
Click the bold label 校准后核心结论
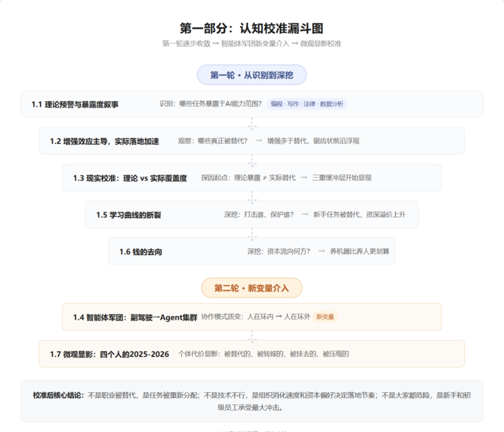point(58,395)
